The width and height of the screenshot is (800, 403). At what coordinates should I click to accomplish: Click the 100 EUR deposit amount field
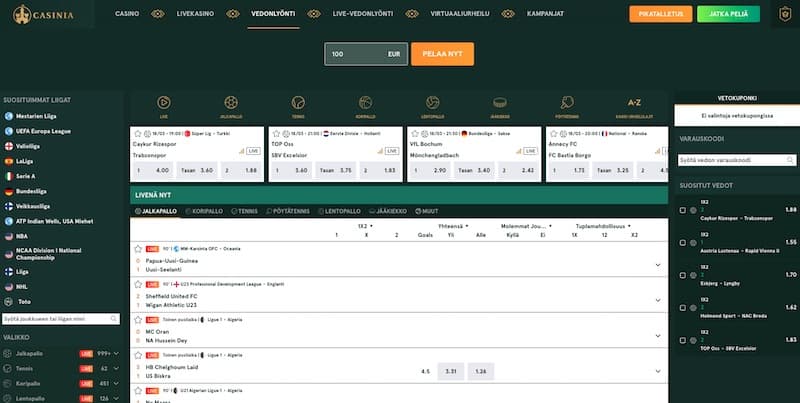tap(366, 54)
